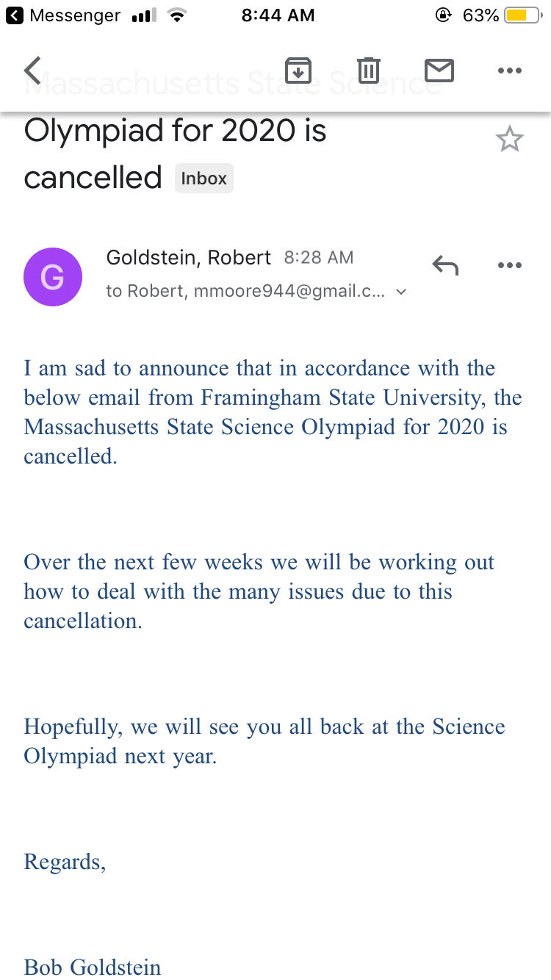This screenshot has height=980, width=551.
Task: Tap the recipients line starting 'to Robert'
Action: click(245, 292)
